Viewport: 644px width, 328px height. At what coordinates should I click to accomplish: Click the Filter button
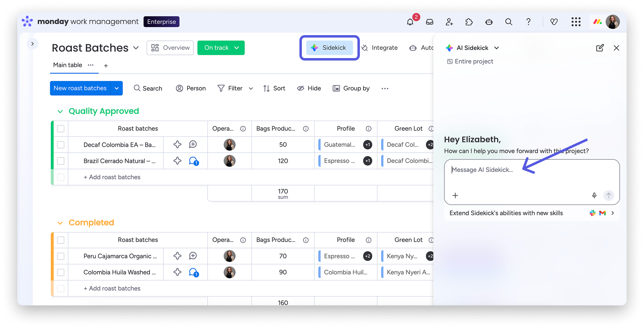pyautogui.click(x=230, y=88)
